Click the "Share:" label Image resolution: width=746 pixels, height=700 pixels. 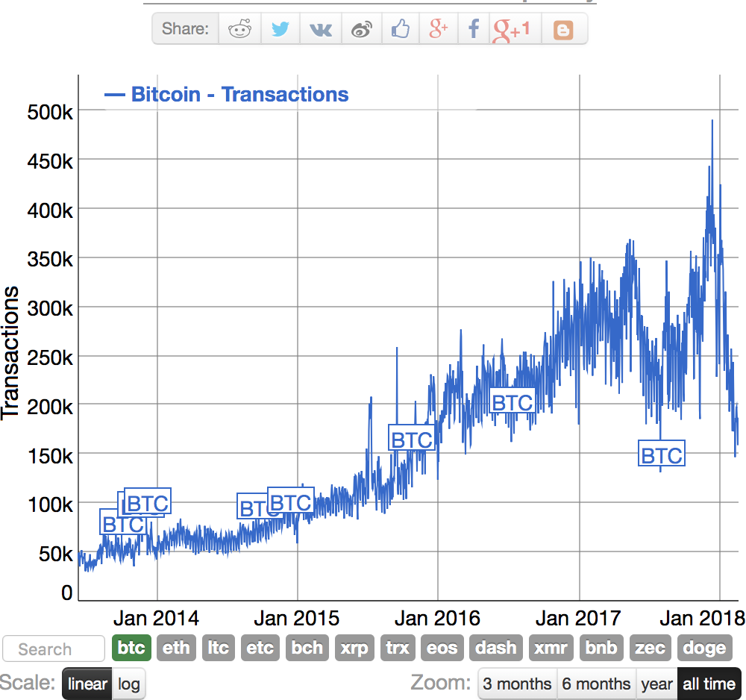coord(186,29)
